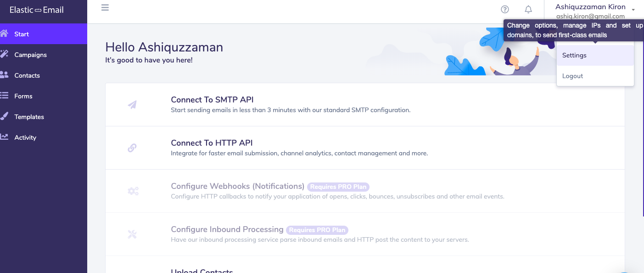The height and width of the screenshot is (273, 644).
Task: Click the Templates brush icon
Action: 4,116
